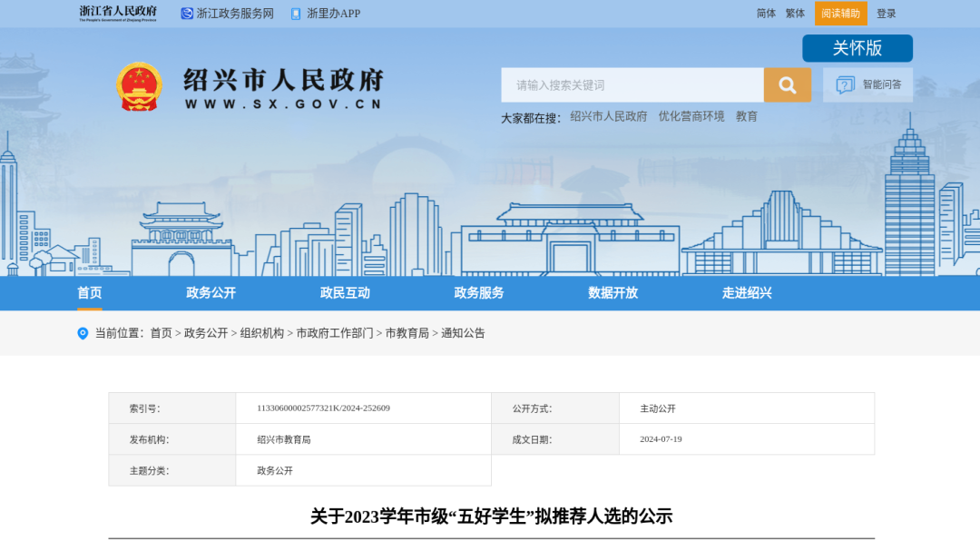Image resolution: width=980 pixels, height=551 pixels.
Task: Click the 浙江政务服务网 icon link
Action: (x=187, y=14)
